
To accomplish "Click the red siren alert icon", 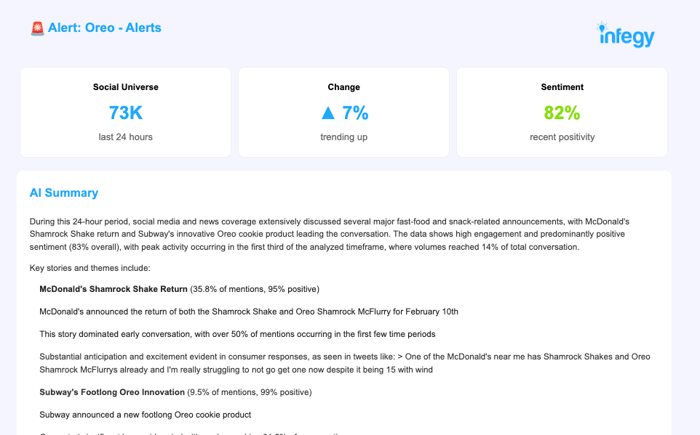I will (37, 28).
